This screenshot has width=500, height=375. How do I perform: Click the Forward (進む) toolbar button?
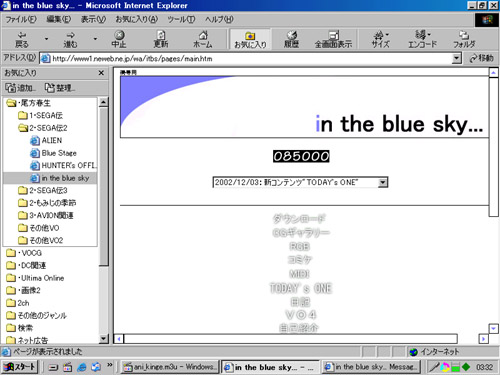tap(70, 39)
